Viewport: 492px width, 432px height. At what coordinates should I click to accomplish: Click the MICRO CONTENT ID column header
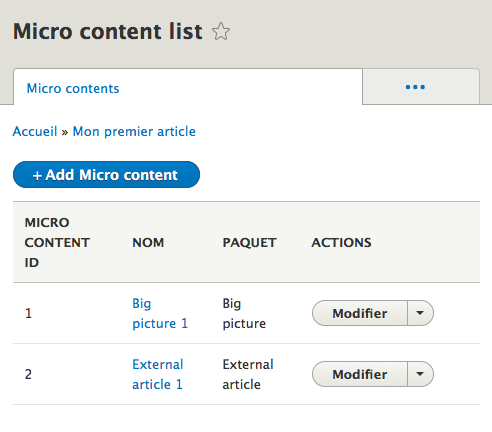[x=57, y=242]
